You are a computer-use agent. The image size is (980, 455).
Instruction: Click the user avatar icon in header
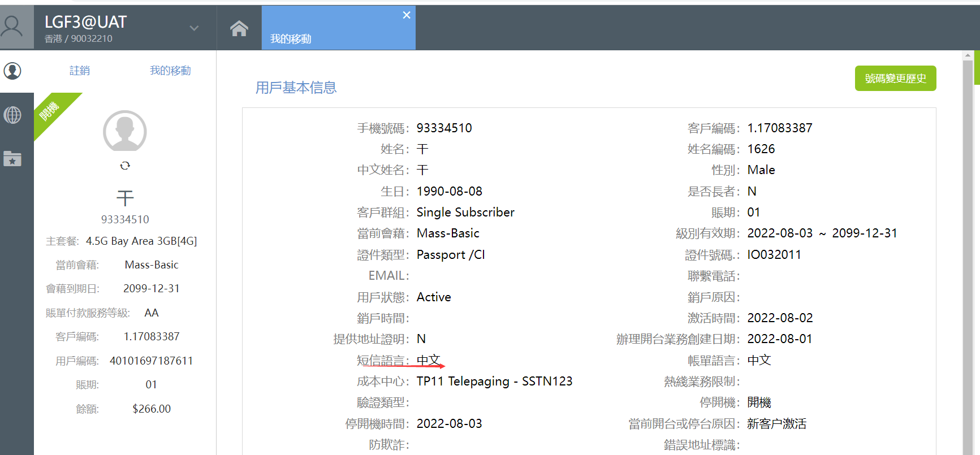coord(12,26)
